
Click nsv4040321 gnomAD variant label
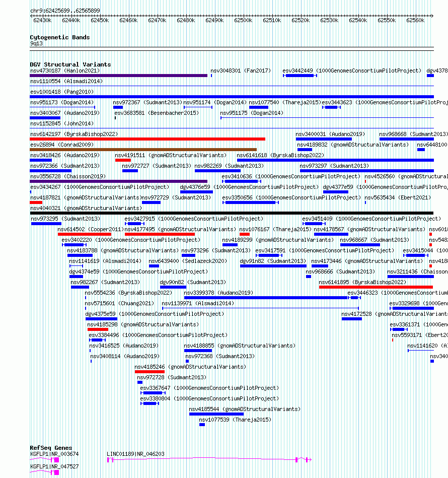coord(86,208)
